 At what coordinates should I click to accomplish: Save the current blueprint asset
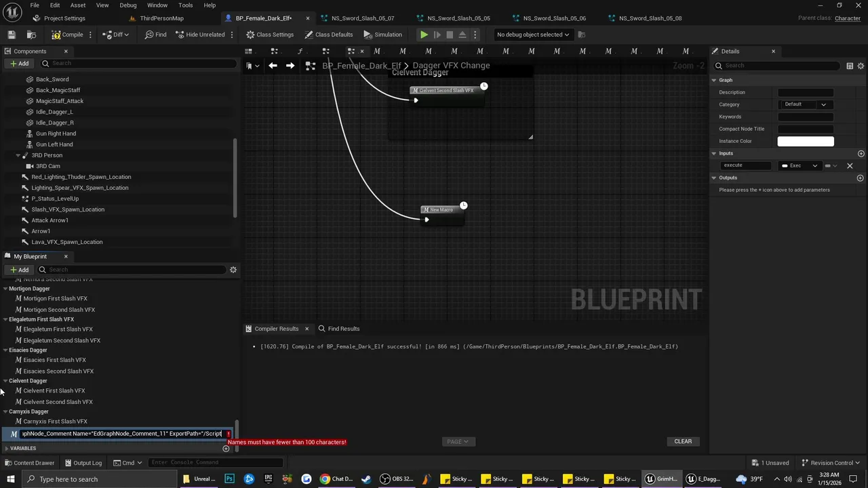[12, 35]
